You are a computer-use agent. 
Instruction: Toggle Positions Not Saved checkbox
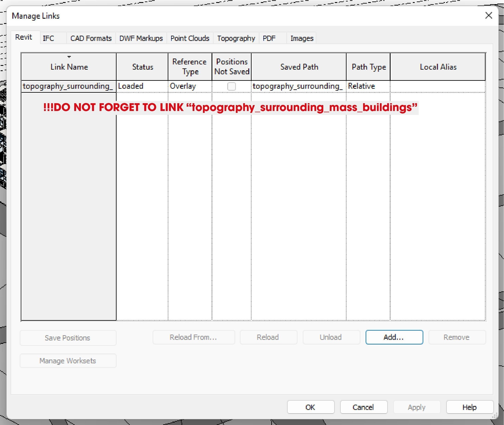(231, 86)
